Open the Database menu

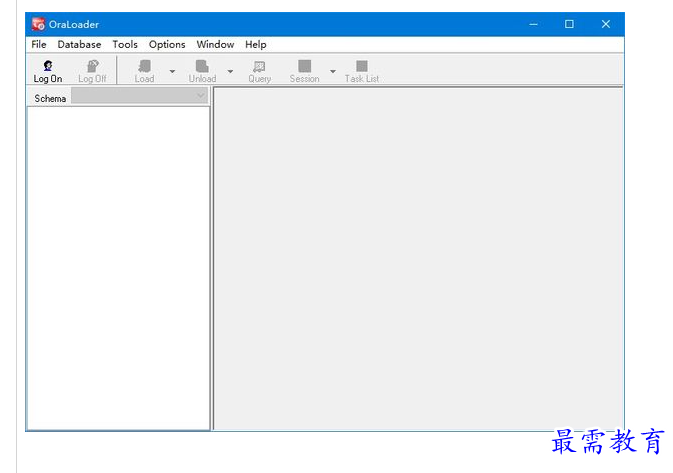(79, 44)
